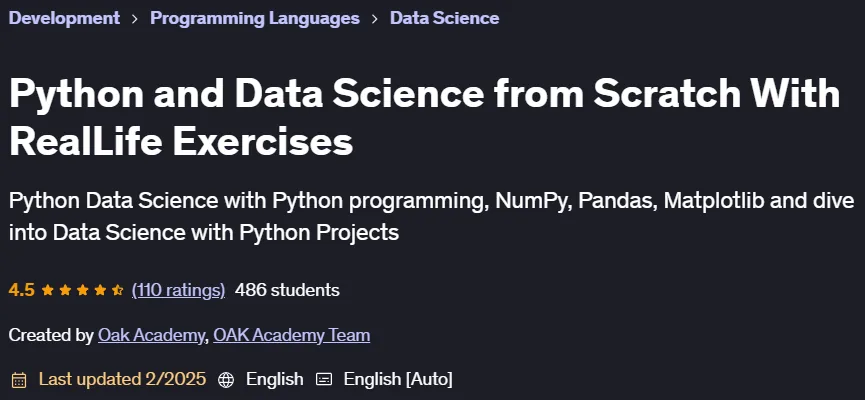
Task: Click the course title heading
Action: coord(425,117)
